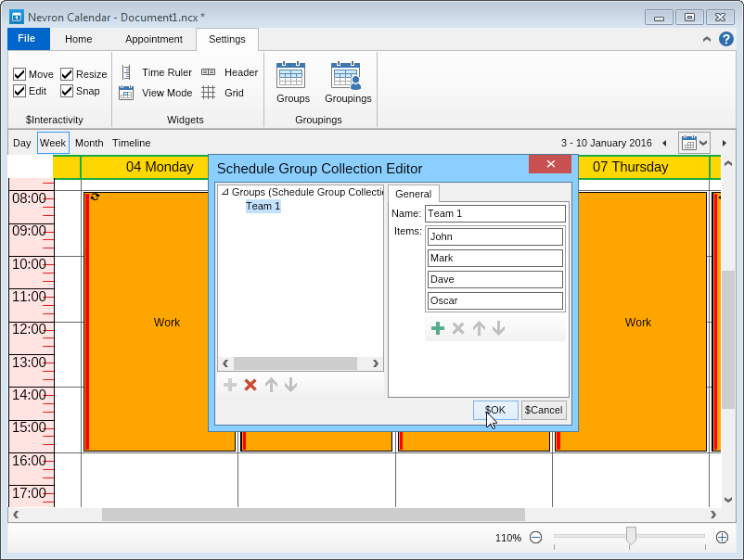
Task: Move item up in Items list toolbar
Action: [x=479, y=328]
